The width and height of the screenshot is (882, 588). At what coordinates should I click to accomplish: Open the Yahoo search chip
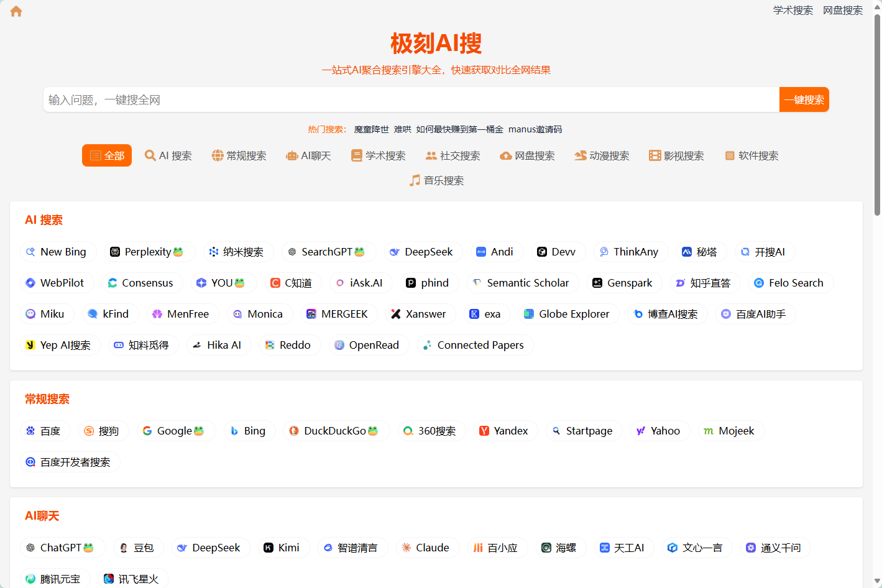point(659,431)
